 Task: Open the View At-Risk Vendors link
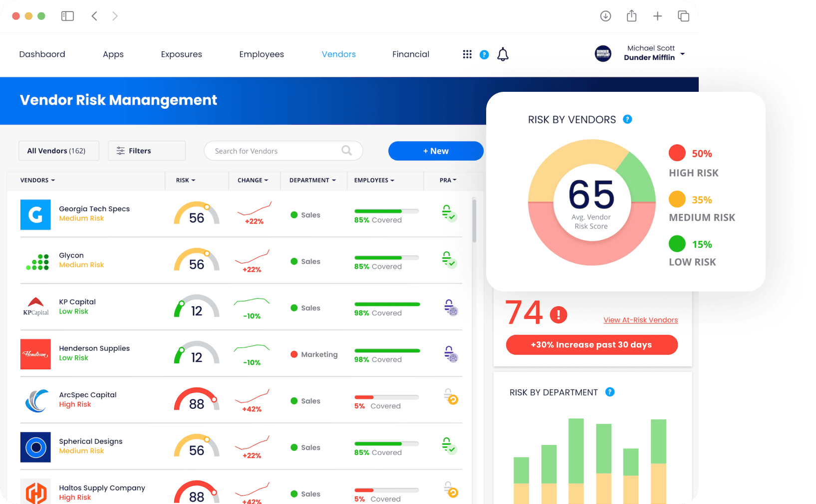coord(640,320)
